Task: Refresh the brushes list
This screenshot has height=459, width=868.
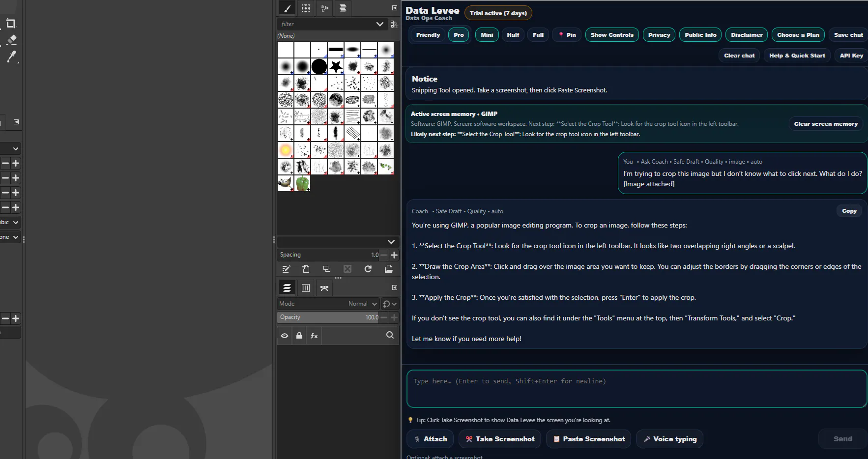Action: coord(368,269)
